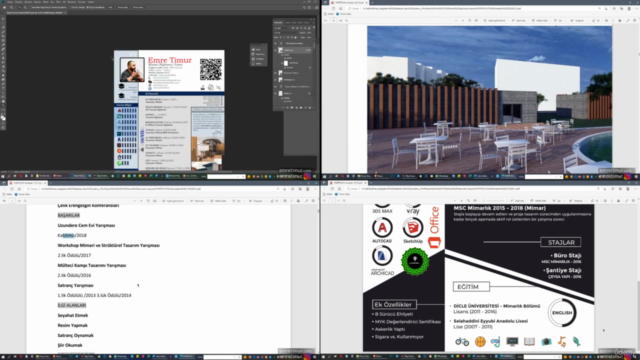
Task: Click the Windows Start button below Photoshop
Action: (2, 176)
